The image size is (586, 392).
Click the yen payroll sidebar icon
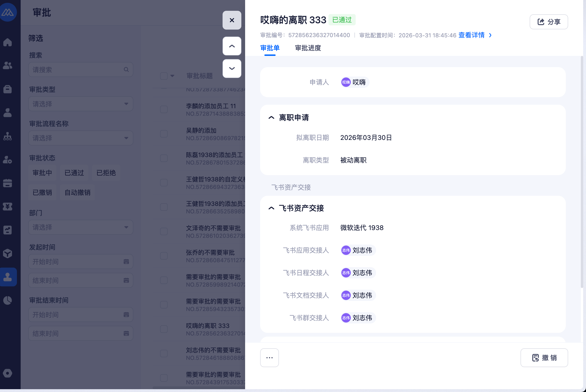click(x=8, y=207)
